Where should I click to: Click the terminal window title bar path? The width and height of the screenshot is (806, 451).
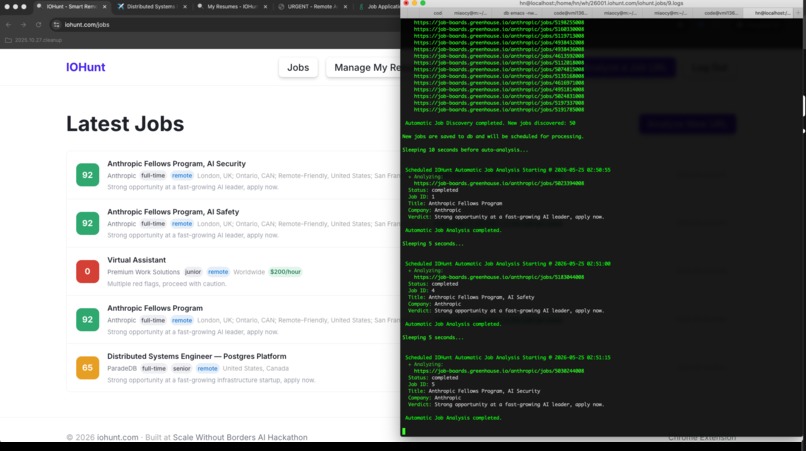click(601, 3)
